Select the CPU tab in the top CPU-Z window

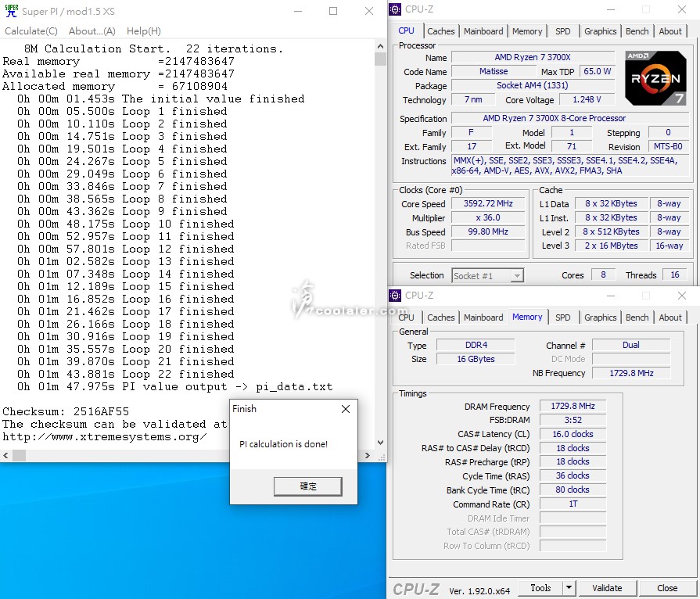click(406, 30)
